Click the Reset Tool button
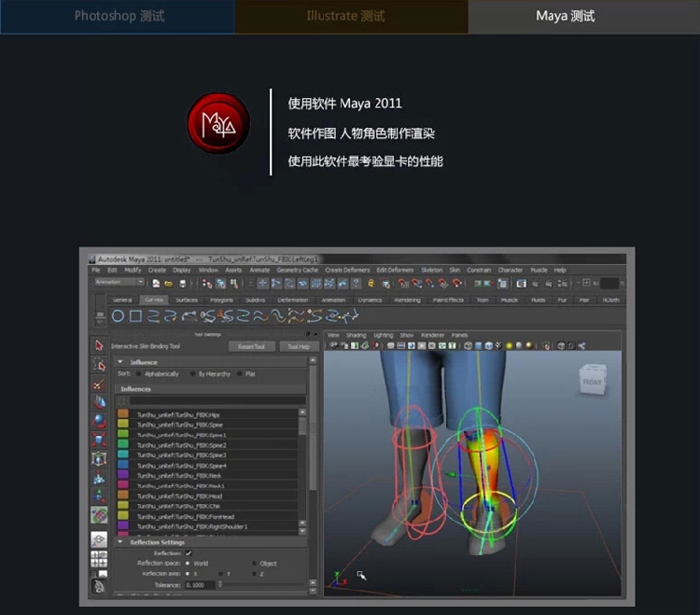This screenshot has height=615, width=700. tap(251, 347)
